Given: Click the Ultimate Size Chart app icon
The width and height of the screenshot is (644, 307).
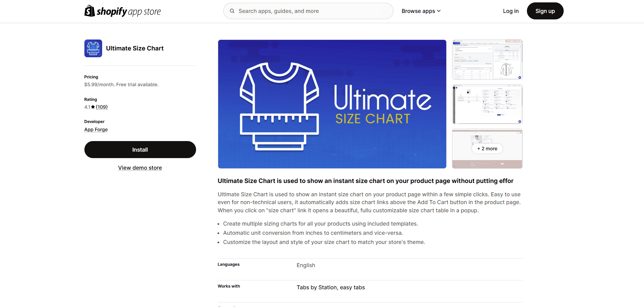Looking at the screenshot, I should 93,48.
